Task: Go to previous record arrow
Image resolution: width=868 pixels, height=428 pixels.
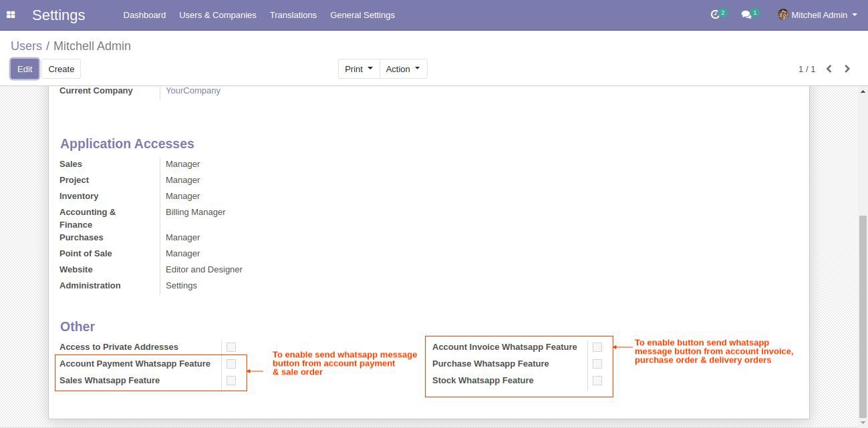Action: [x=829, y=69]
